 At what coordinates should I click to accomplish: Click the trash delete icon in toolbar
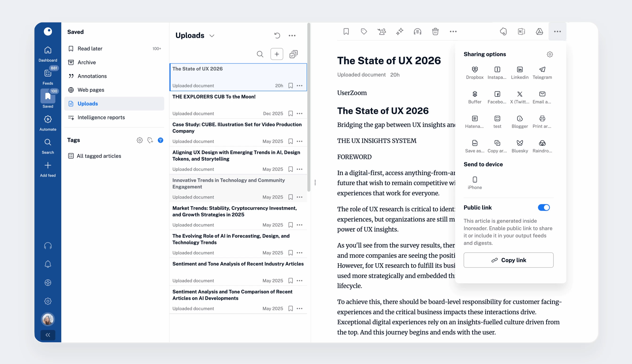[x=435, y=32]
